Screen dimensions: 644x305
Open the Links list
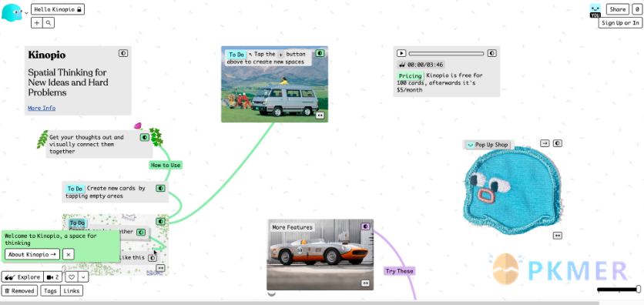click(x=72, y=290)
